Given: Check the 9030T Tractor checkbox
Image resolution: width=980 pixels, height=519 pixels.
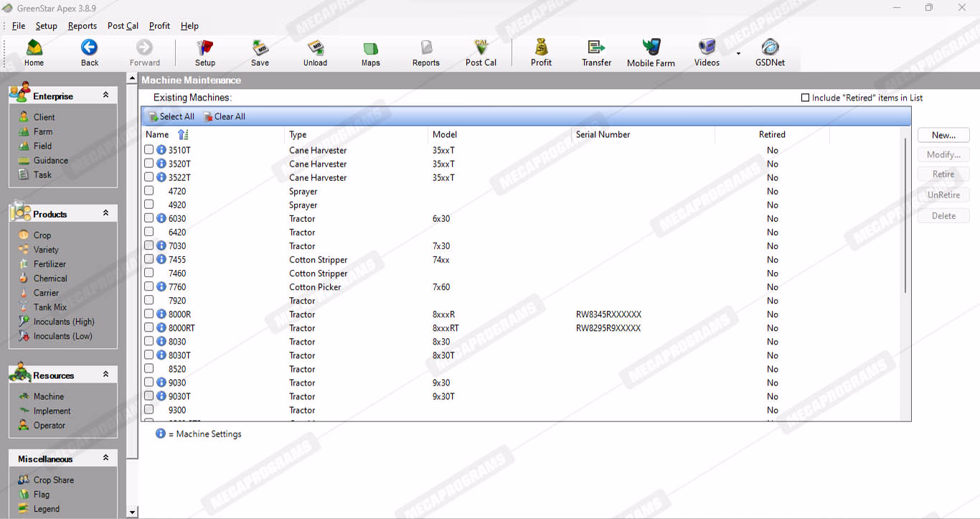Looking at the screenshot, I should [149, 396].
